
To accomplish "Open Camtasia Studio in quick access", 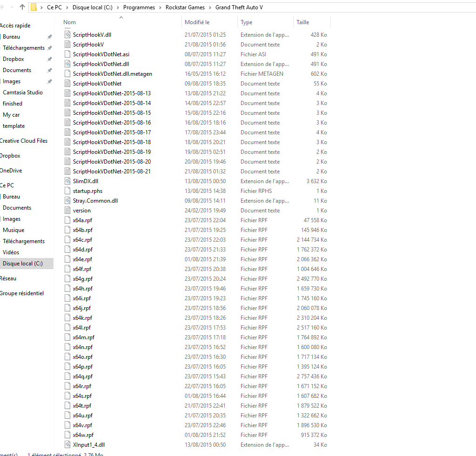I will click(23, 93).
